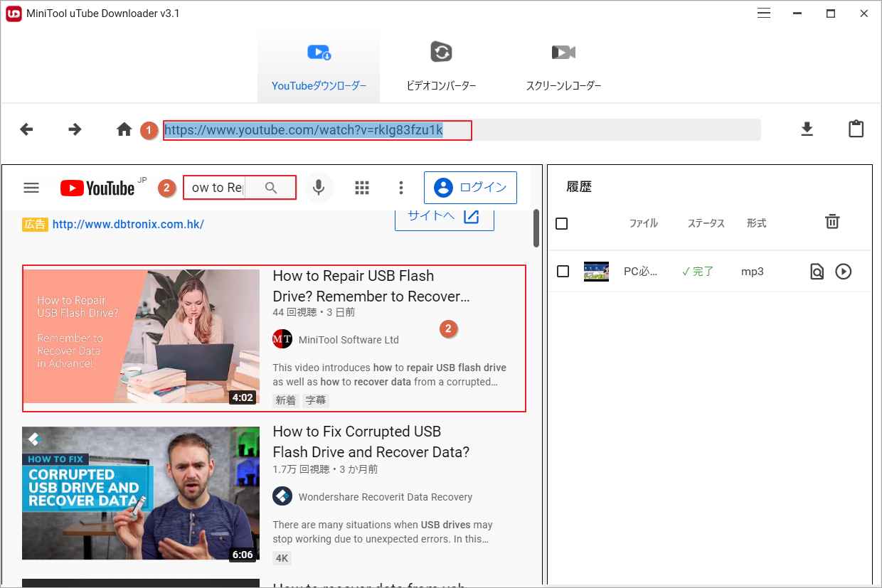Click the URL address bar field

coord(462,129)
